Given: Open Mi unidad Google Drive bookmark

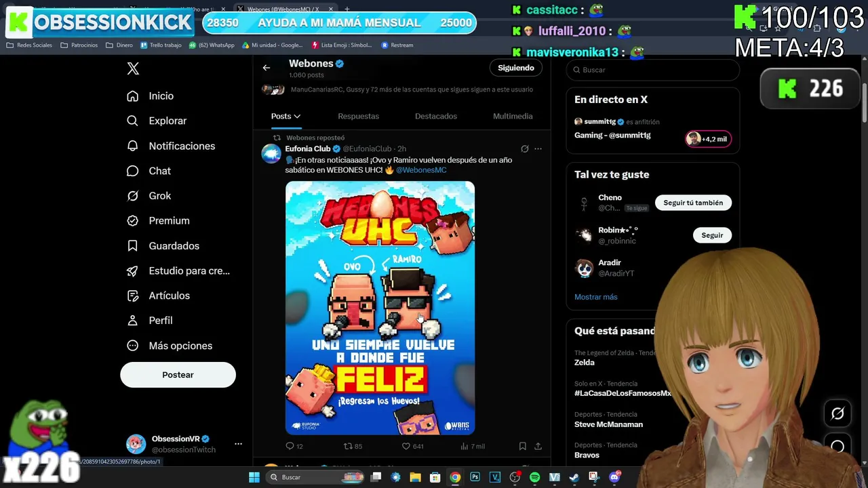Looking at the screenshot, I should pyautogui.click(x=273, y=45).
